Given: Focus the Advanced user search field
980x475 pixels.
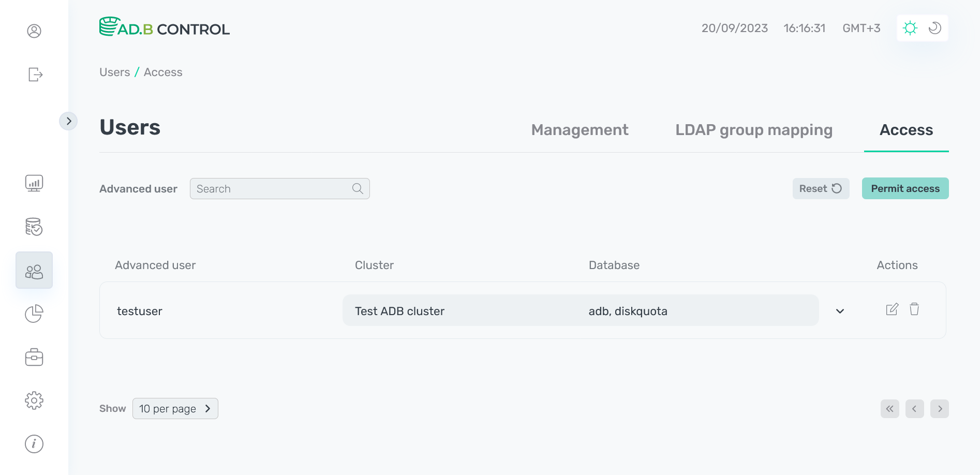Looking at the screenshot, I should [x=272, y=189].
